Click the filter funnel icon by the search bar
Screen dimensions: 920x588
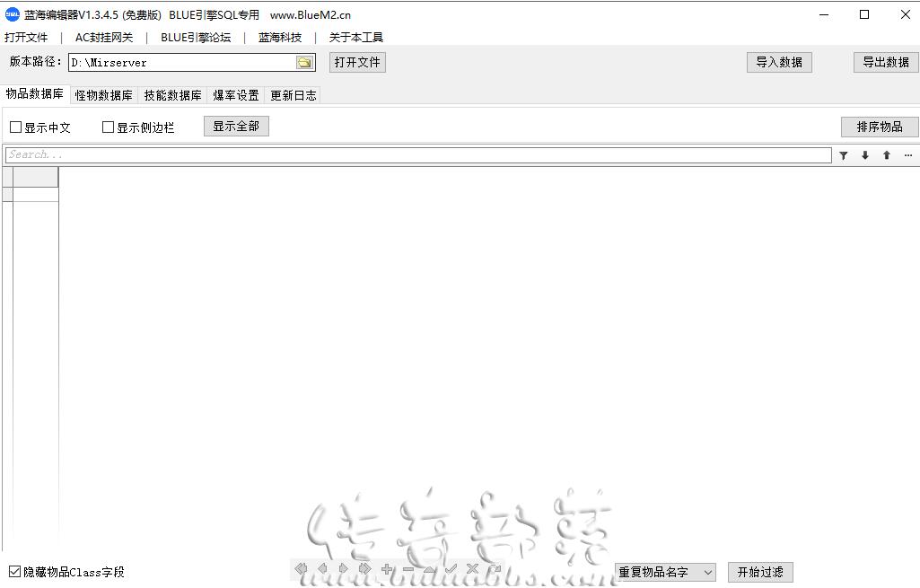tap(843, 155)
